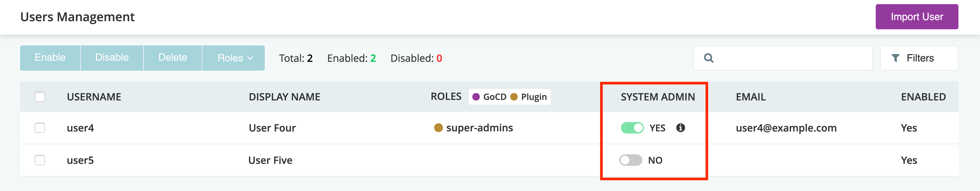This screenshot has width=980, height=191.
Task: Select all users with header checkbox
Action: tap(40, 97)
